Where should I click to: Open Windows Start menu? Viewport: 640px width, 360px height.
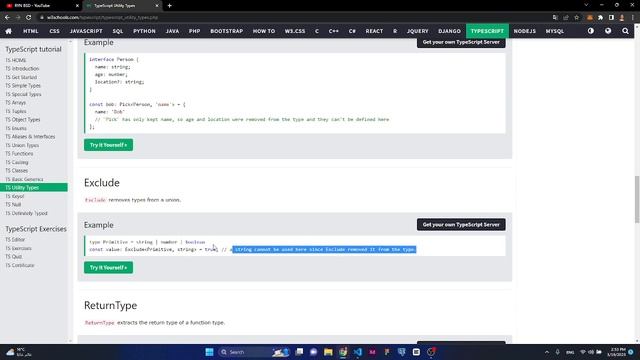click(209, 352)
